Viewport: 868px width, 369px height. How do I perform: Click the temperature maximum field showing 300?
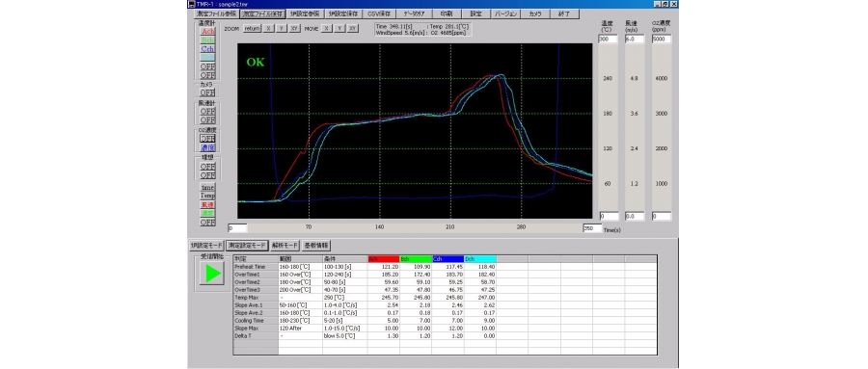click(609, 40)
